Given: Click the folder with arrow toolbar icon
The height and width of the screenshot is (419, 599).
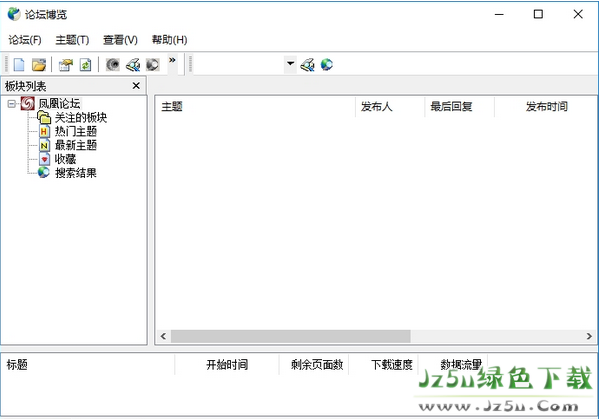Looking at the screenshot, I should point(66,65).
